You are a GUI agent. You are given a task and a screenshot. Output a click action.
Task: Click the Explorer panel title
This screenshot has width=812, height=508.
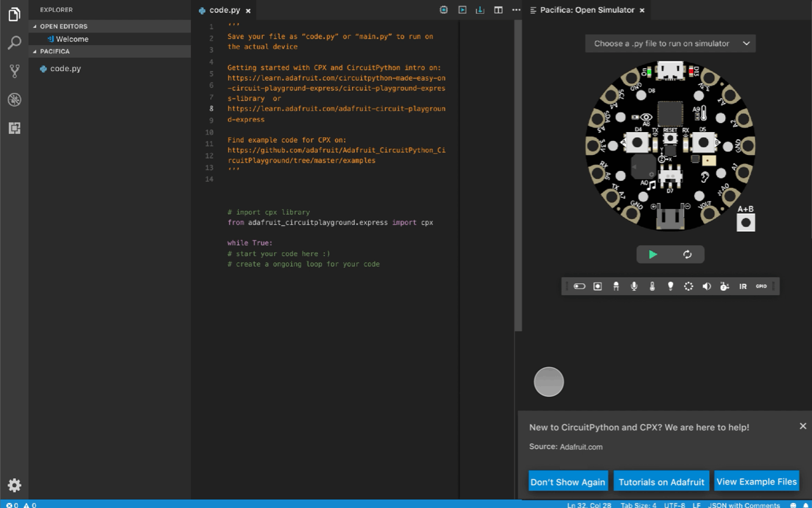(56, 10)
